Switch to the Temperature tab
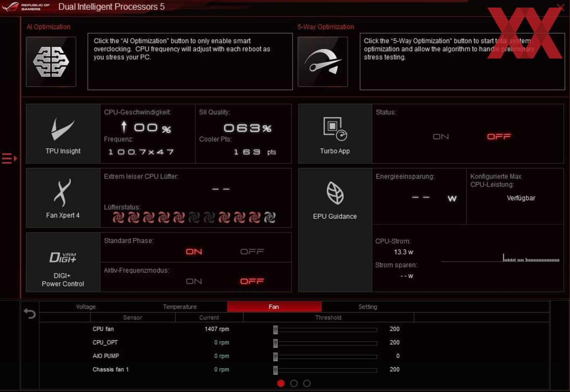570x392 pixels. pos(180,307)
